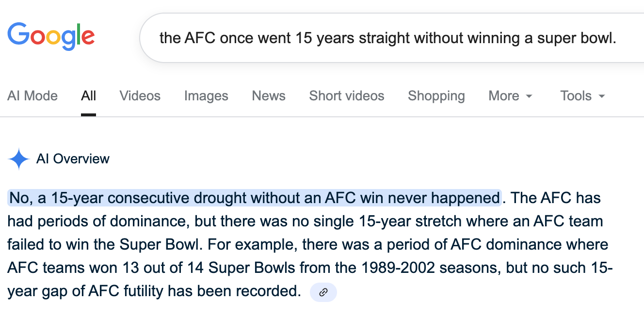This screenshot has width=644, height=317.
Task: Open the Tools dropdown
Action: [583, 96]
